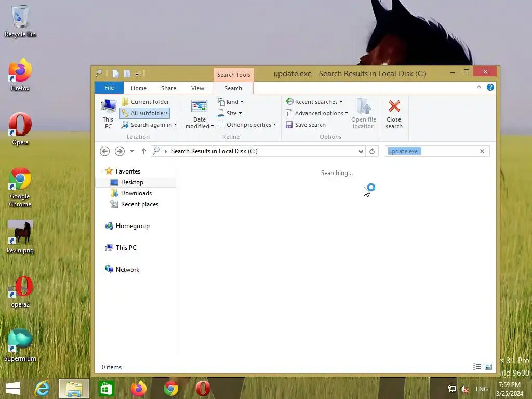Select the Search ribbon tab
Viewport: 532px width, 399px height.
(233, 88)
